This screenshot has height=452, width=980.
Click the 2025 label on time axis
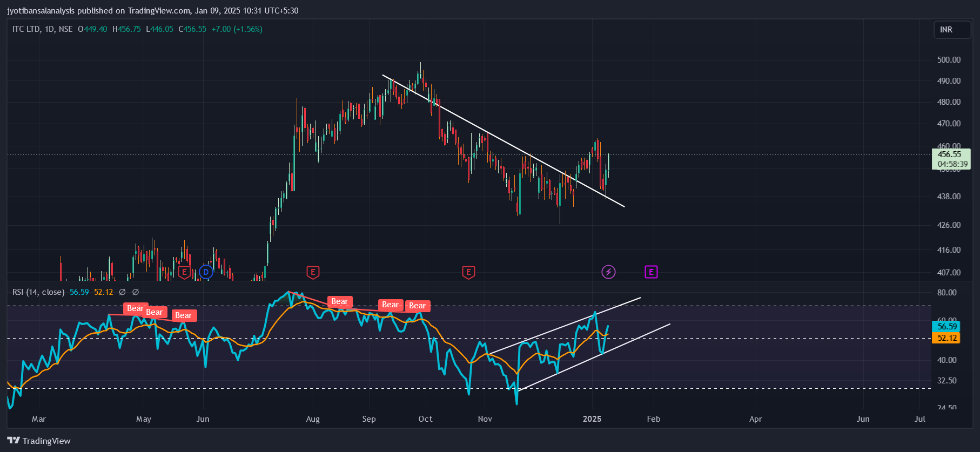592,419
